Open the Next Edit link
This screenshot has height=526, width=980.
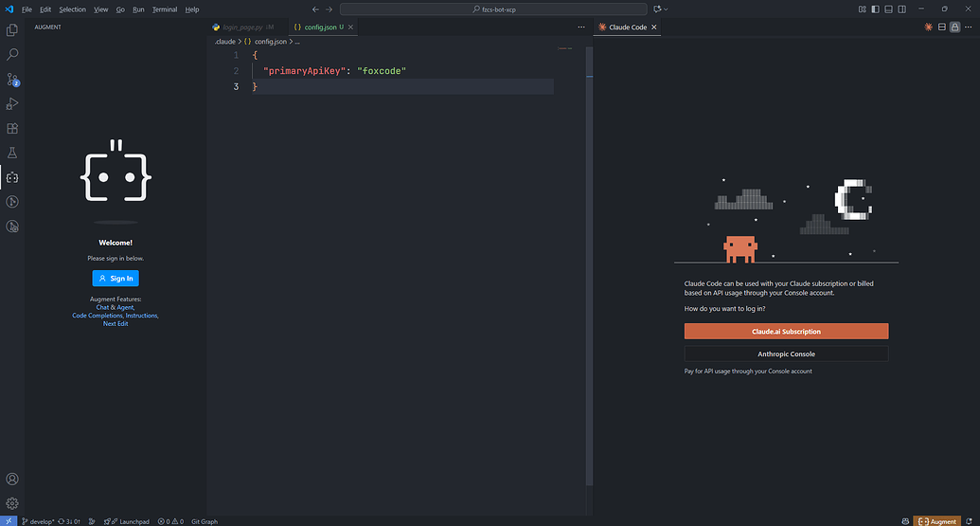116,323
